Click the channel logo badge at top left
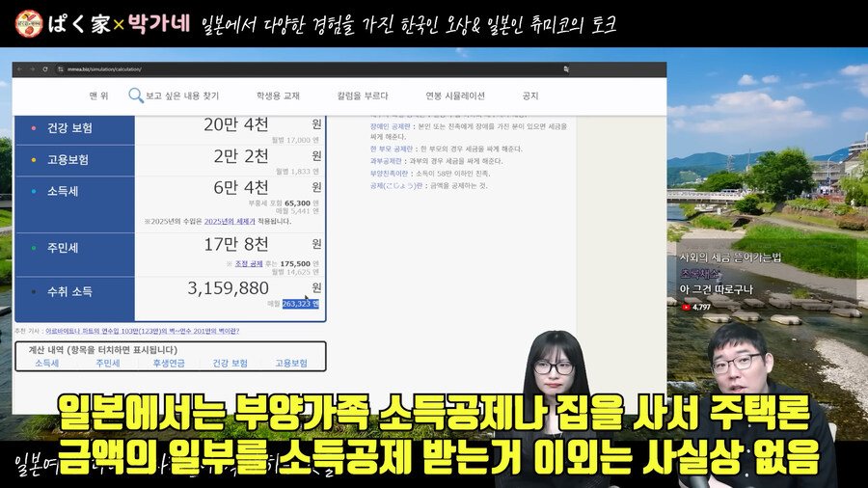 [28, 23]
